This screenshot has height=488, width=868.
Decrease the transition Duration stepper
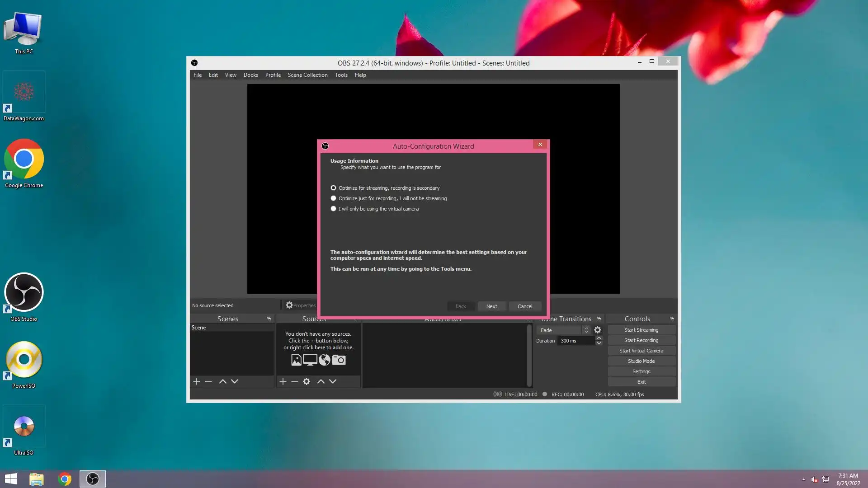click(x=599, y=343)
